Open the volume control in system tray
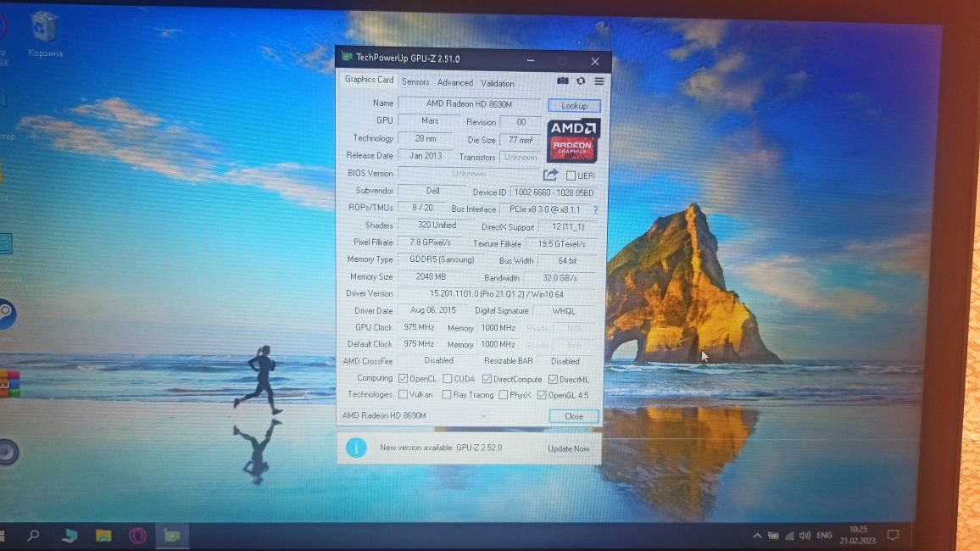Image resolution: width=980 pixels, height=551 pixels. [x=805, y=536]
